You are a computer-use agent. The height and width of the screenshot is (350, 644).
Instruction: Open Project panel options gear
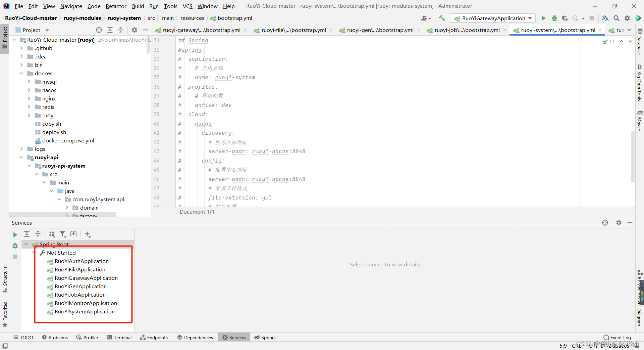click(135, 30)
